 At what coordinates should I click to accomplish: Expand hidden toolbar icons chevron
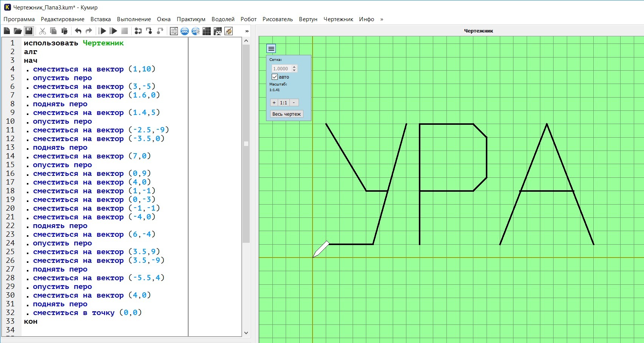(247, 31)
